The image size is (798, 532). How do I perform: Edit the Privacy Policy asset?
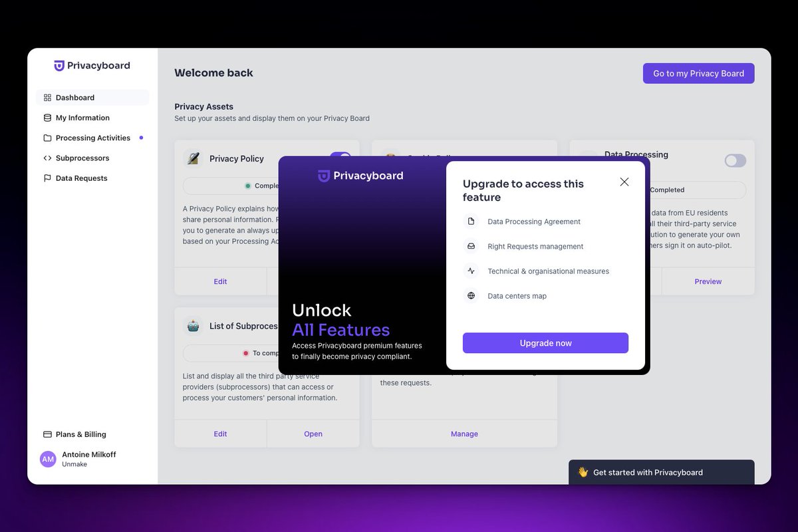220,281
